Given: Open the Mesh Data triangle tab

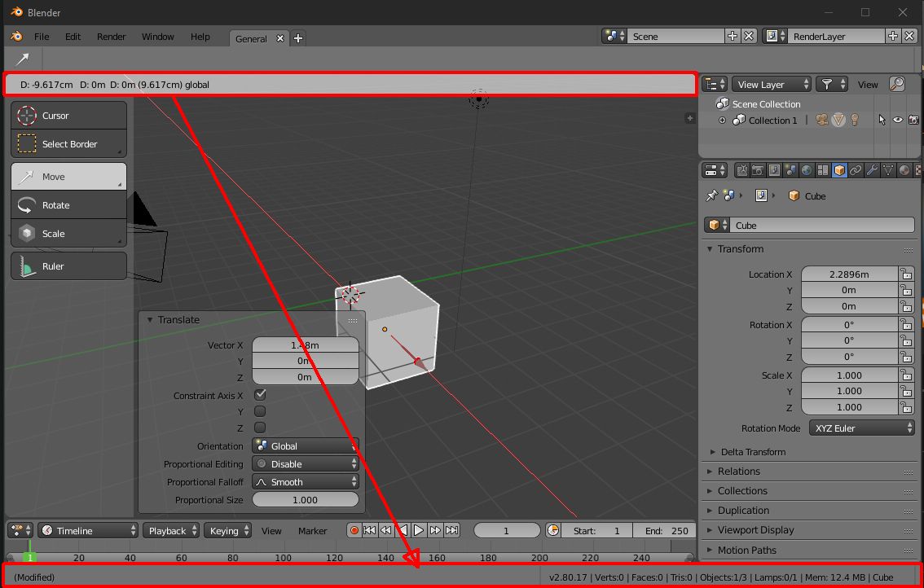Looking at the screenshot, I should pos(888,171).
